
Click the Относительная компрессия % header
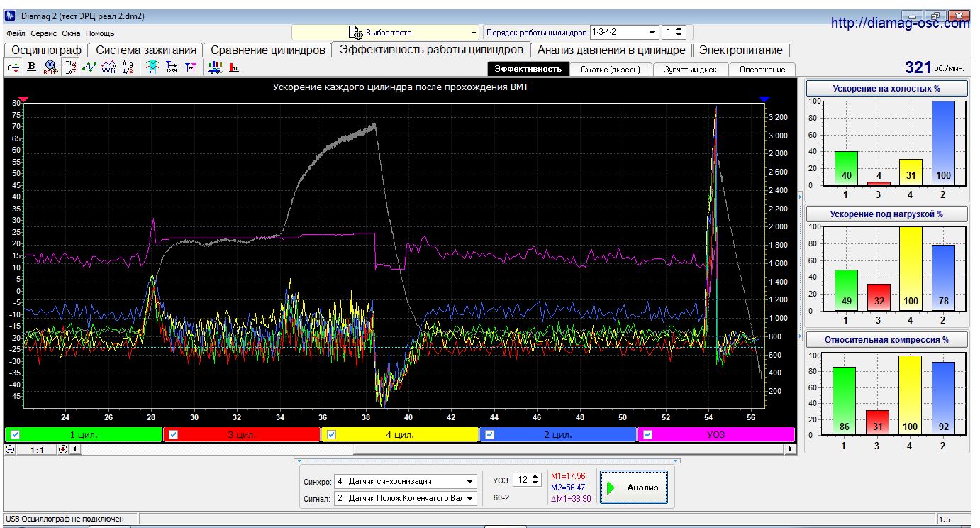[x=887, y=339]
